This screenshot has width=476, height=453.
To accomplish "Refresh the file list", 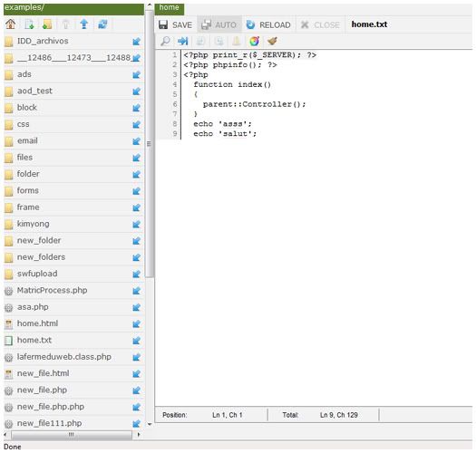I will pos(102,24).
